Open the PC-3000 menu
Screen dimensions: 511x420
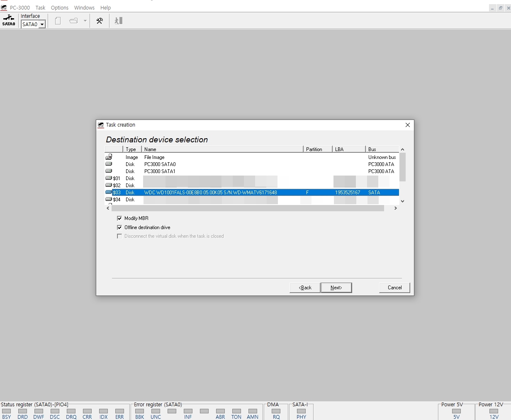(x=20, y=7)
